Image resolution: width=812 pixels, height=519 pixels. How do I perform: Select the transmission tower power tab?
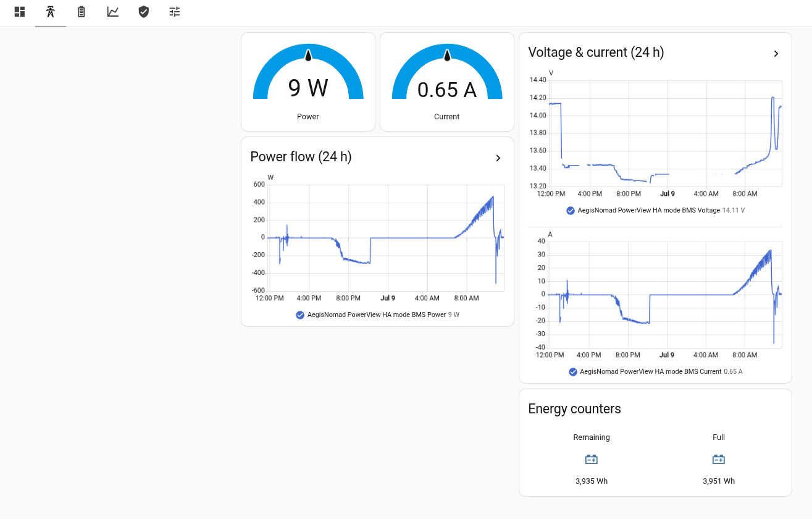51,12
